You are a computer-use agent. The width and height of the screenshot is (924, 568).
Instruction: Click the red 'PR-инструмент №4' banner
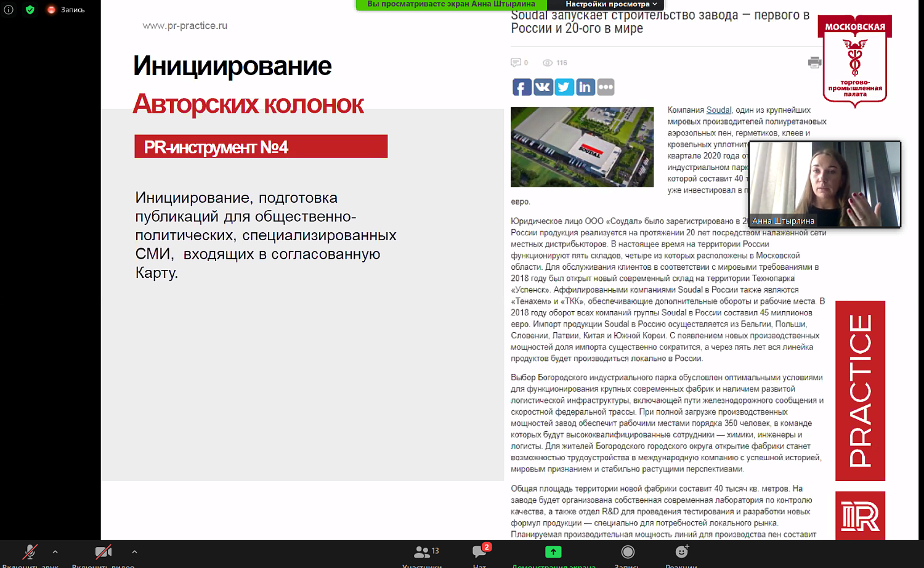(x=261, y=147)
